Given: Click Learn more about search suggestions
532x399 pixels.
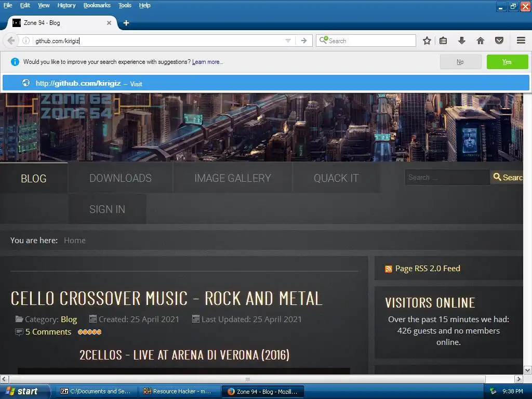Looking at the screenshot, I should [207, 62].
